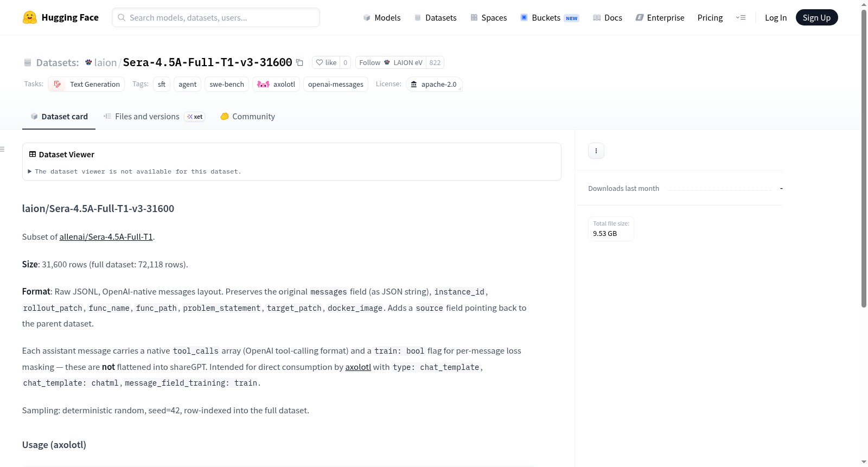Click the axolotl tag icon
868x467 pixels.
tap(263, 84)
